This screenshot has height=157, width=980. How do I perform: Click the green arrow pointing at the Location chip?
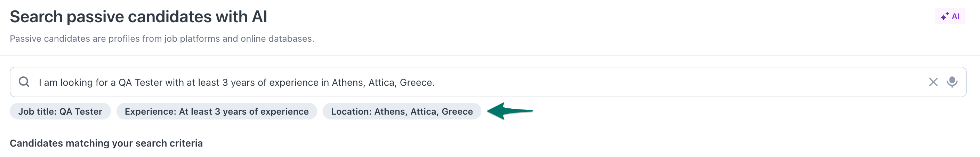[x=510, y=111]
